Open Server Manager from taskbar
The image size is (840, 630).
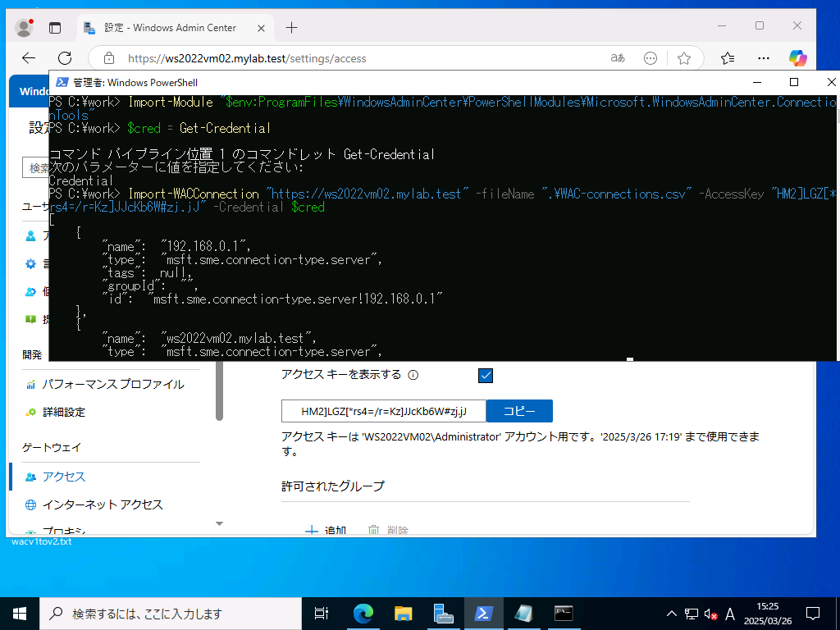(443, 614)
